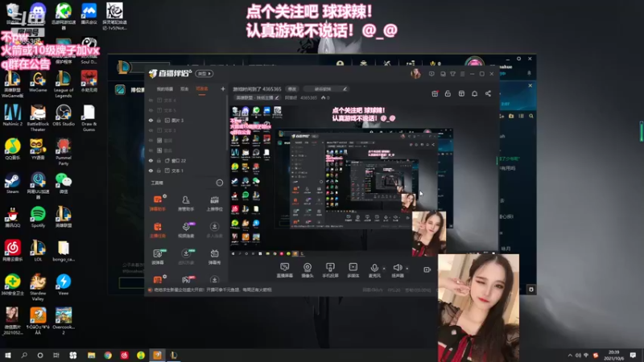
Task: Click the multimedia source icon
Action: click(x=353, y=269)
